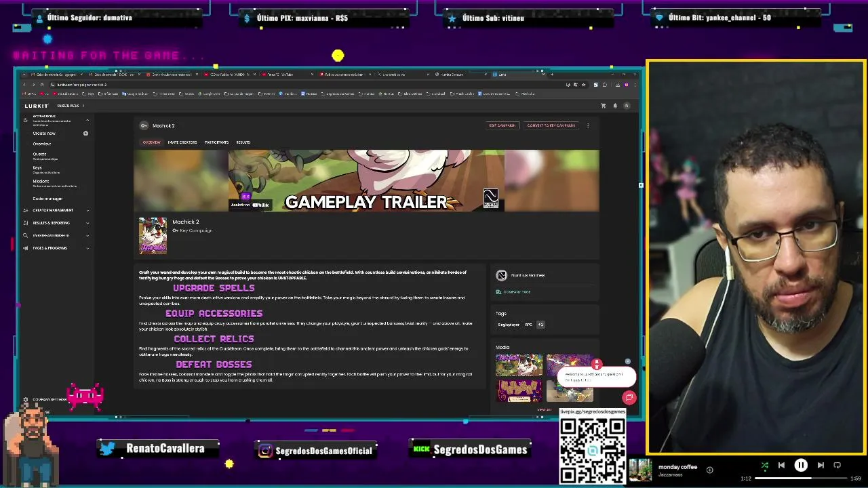The height and width of the screenshot is (488, 868).
Task: Expand the +2 hidden tags
Action: (540, 325)
